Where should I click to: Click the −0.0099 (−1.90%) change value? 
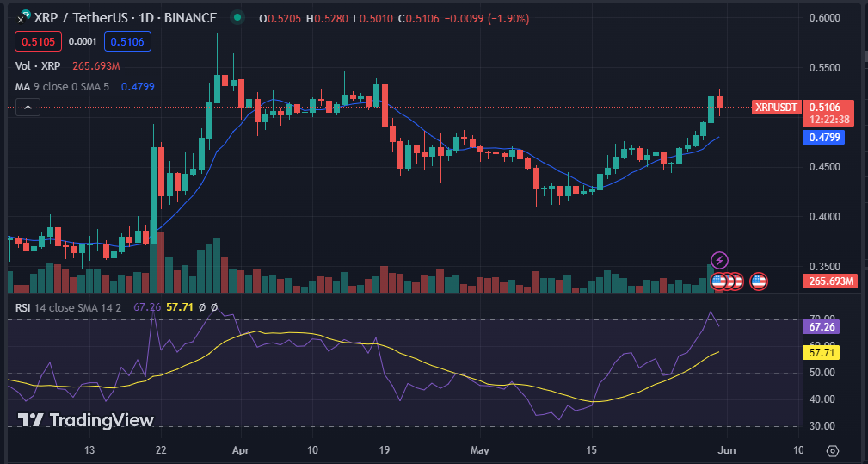tap(487, 18)
